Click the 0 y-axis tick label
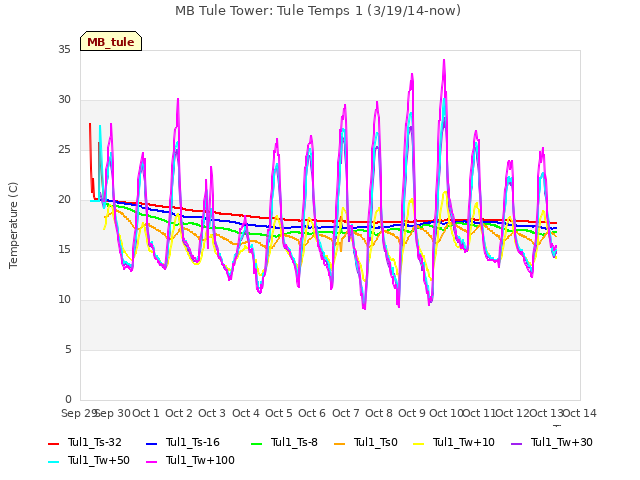The image size is (640, 480). [68, 400]
